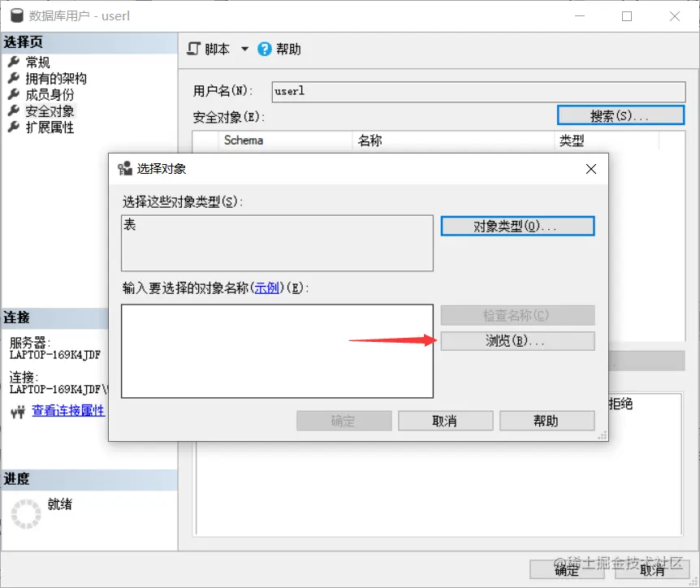Cancel the 选择对象 dialog with 取消
The height and width of the screenshot is (588, 700).
click(x=445, y=420)
